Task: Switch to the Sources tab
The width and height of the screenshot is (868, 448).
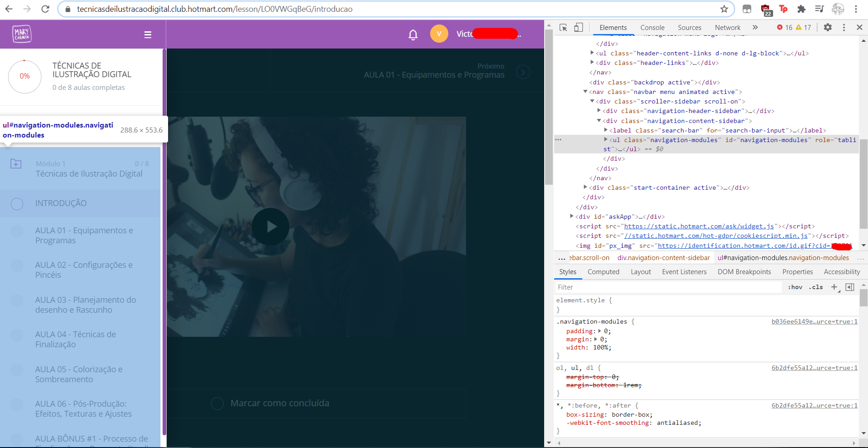Action: click(x=689, y=28)
